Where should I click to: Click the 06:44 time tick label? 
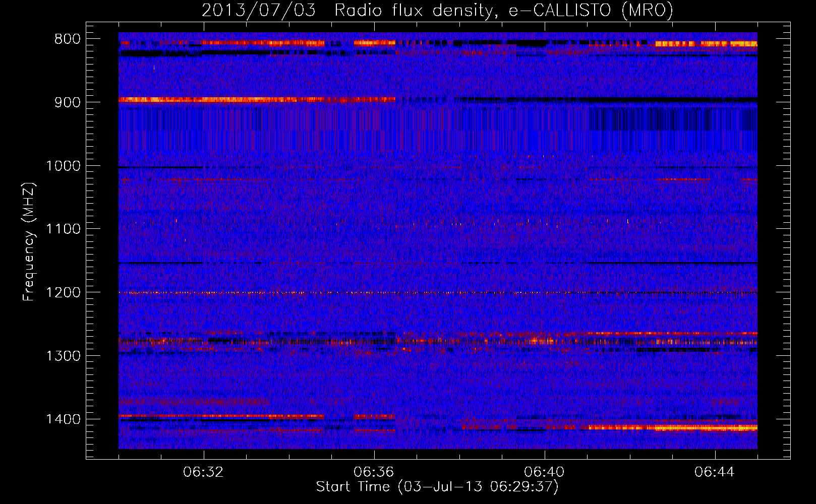point(715,472)
